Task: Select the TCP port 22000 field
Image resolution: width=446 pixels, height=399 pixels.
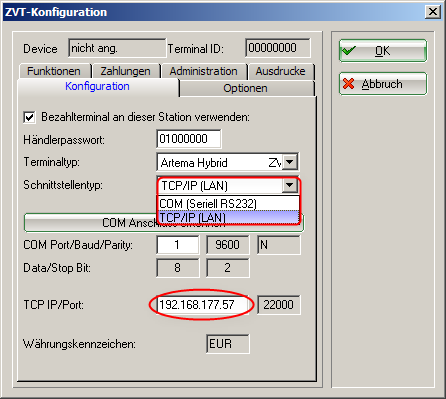Action: click(278, 305)
